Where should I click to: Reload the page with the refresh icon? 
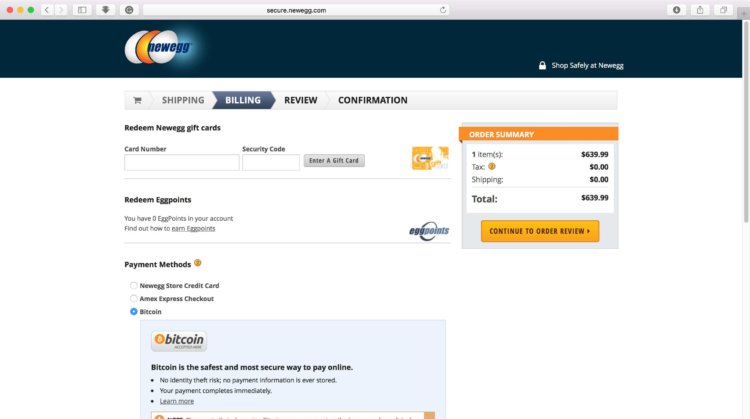pyautogui.click(x=443, y=10)
